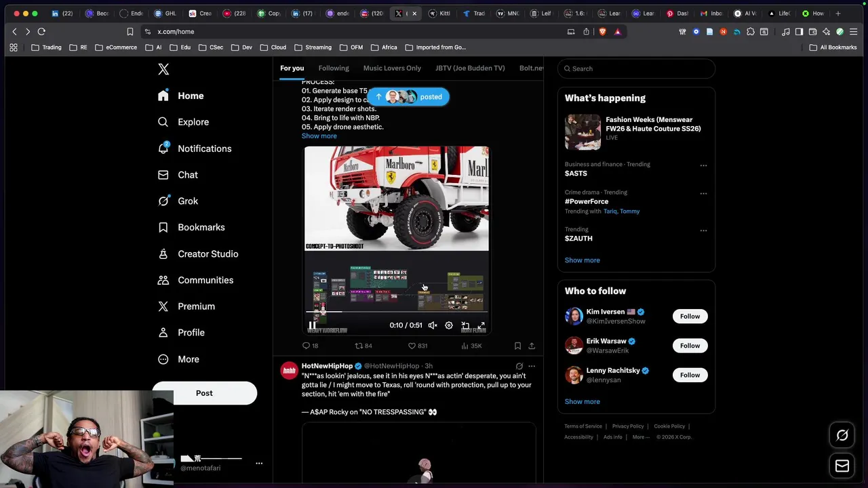This screenshot has height=488, width=868.
Task: Bookmark the truck video post
Action: [x=517, y=346]
